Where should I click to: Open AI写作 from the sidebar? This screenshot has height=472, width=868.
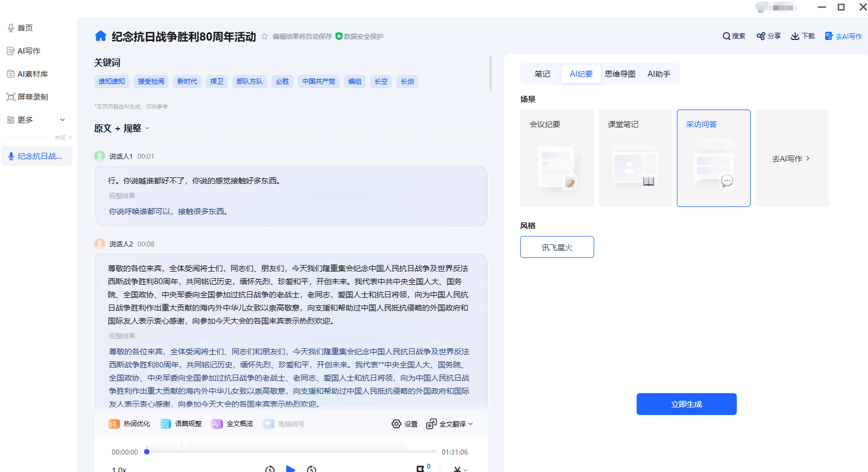click(x=24, y=51)
